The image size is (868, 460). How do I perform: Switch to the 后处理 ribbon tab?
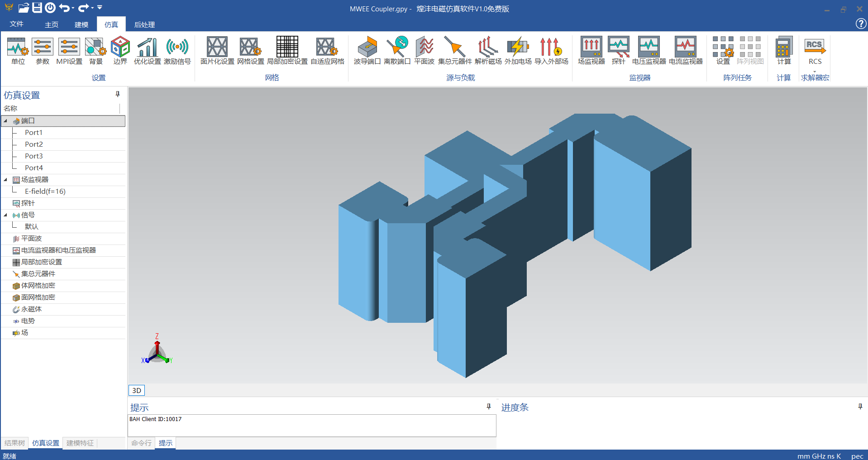pyautogui.click(x=144, y=24)
